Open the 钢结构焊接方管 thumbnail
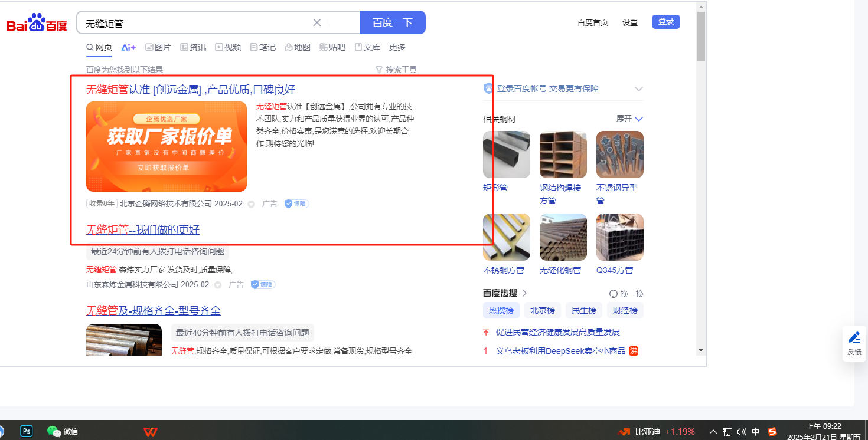The width and height of the screenshot is (868, 440). pyautogui.click(x=563, y=155)
